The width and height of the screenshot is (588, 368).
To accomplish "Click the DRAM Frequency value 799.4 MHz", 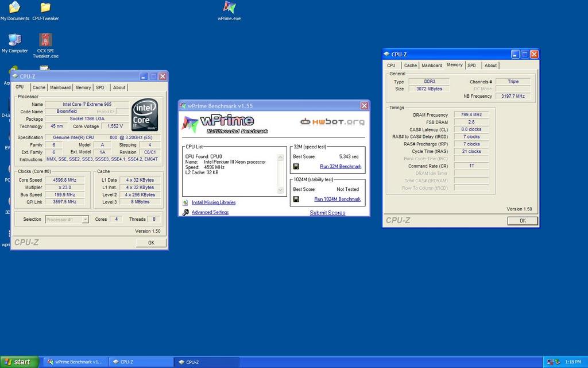I will click(x=471, y=114).
